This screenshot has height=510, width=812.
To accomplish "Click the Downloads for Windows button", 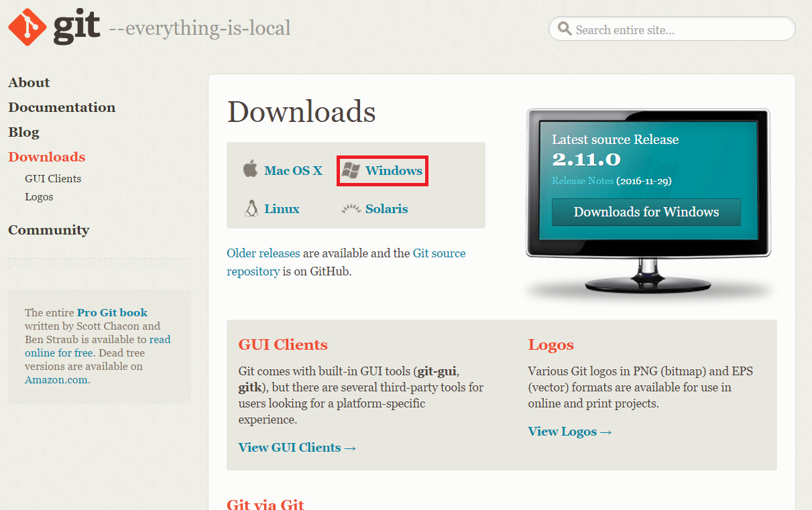I will 646,212.
